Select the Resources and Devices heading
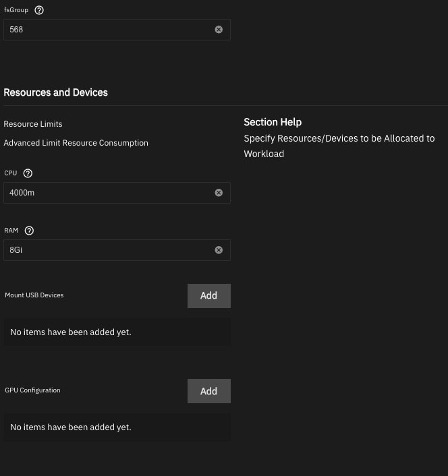448x476 pixels. (x=55, y=92)
